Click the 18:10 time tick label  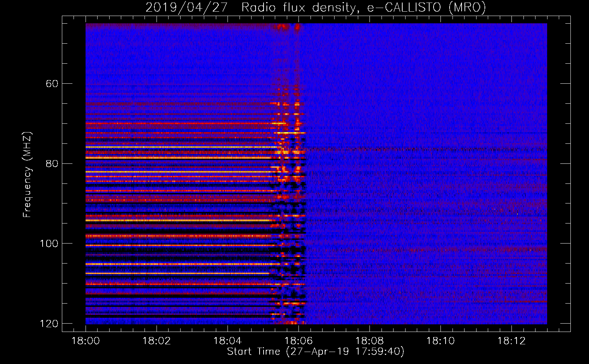(440, 341)
